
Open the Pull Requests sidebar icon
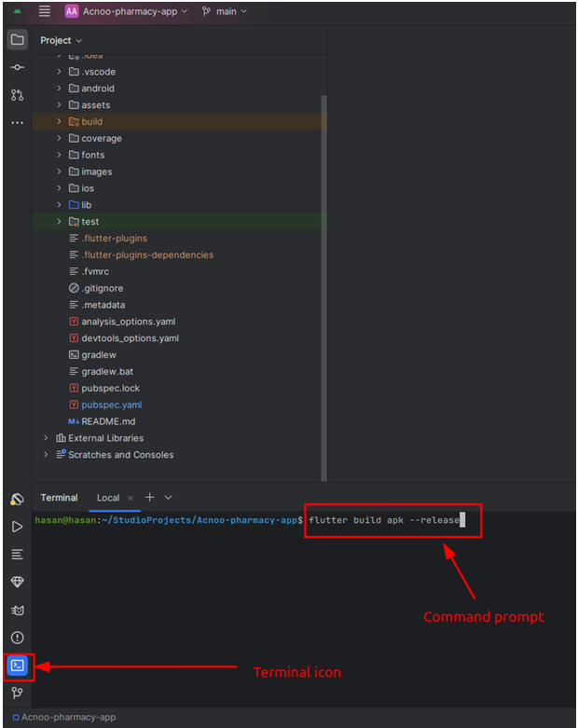coord(17,95)
